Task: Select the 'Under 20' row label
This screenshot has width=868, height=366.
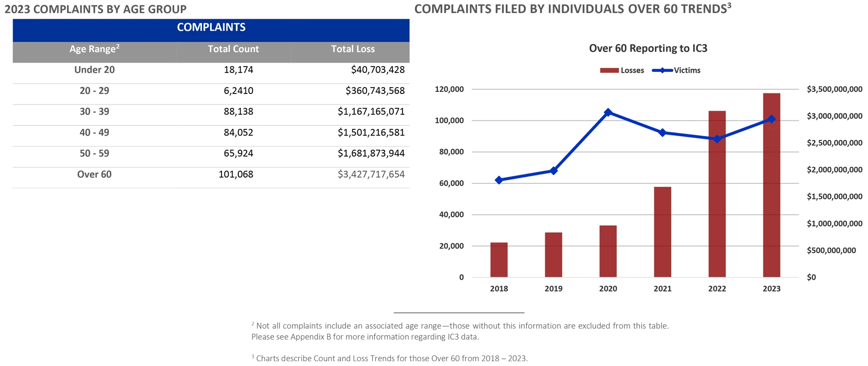Action: pos(94,70)
